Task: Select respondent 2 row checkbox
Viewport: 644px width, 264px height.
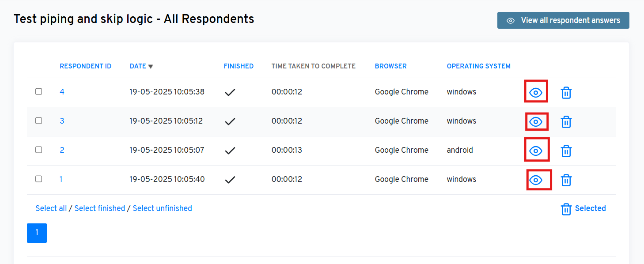Action: pos(39,150)
